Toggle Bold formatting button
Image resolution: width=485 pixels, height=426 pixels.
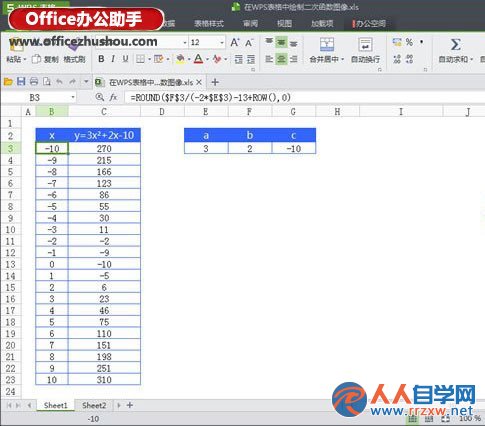(101, 59)
